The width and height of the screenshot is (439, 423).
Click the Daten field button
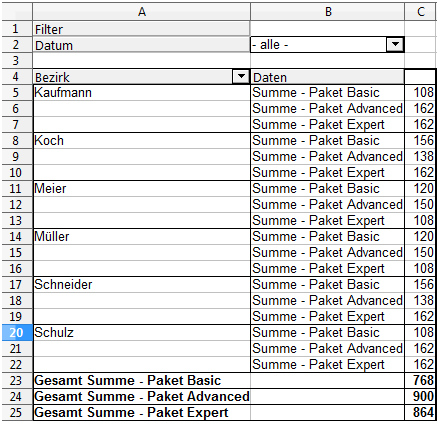point(327,77)
